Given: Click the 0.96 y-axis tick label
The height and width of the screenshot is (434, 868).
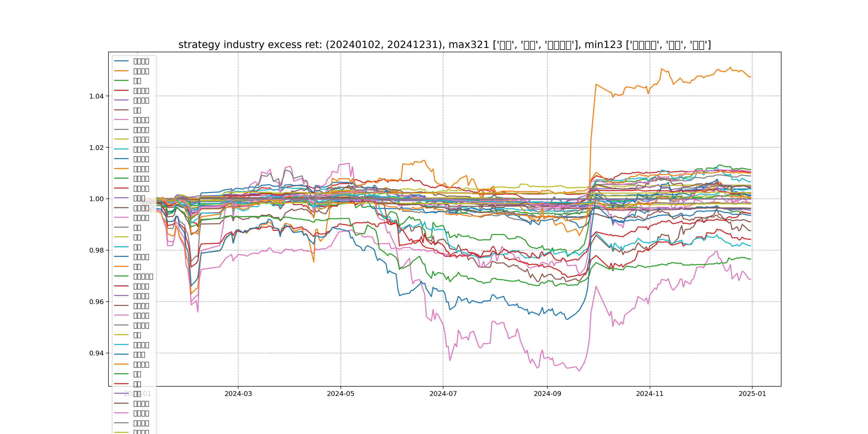Looking at the screenshot, I should (96, 302).
